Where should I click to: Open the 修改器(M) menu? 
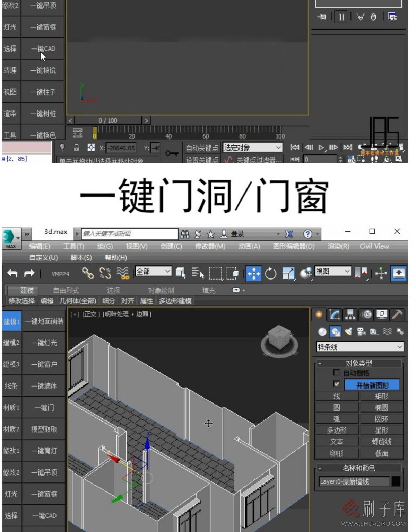210,246
